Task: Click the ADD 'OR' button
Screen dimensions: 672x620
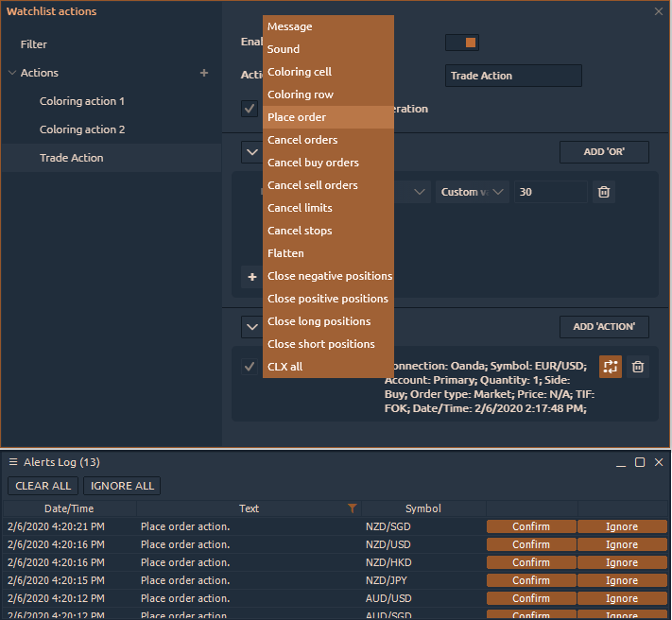Action: [604, 152]
